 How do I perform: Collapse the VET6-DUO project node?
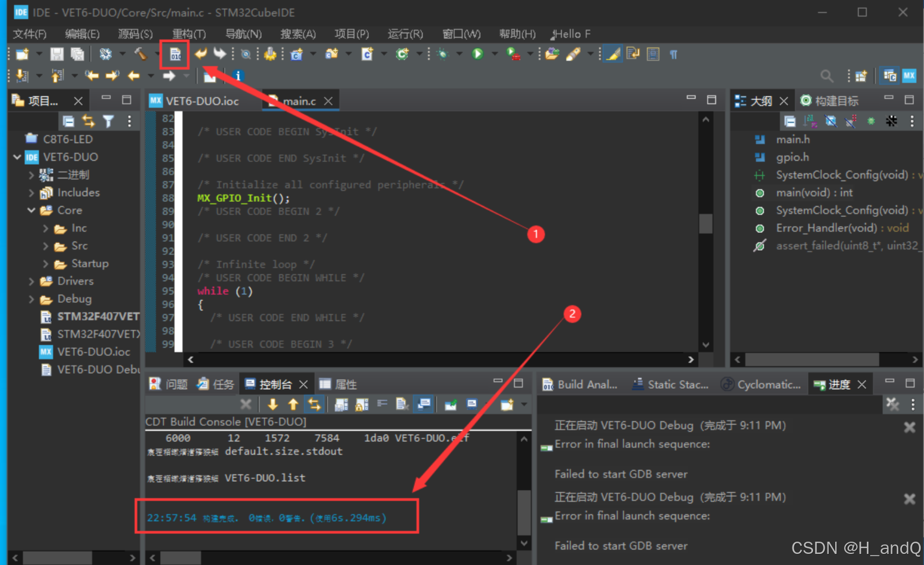pos(17,157)
